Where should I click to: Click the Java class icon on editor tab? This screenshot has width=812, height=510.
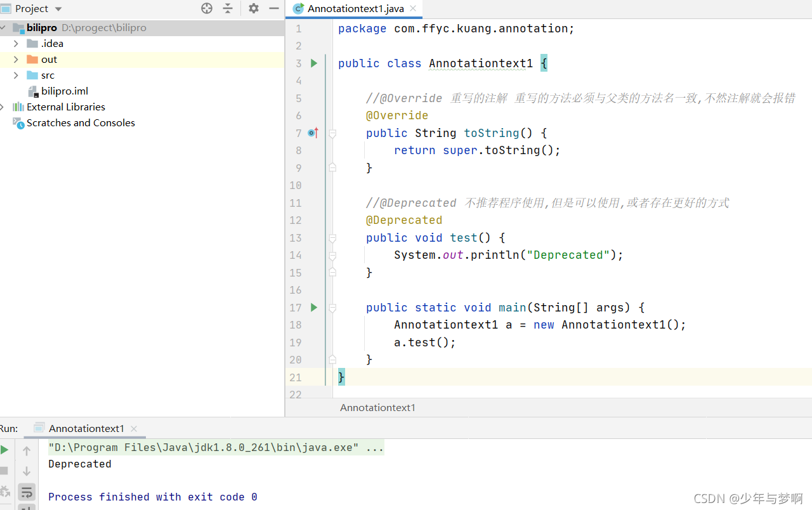(x=298, y=8)
